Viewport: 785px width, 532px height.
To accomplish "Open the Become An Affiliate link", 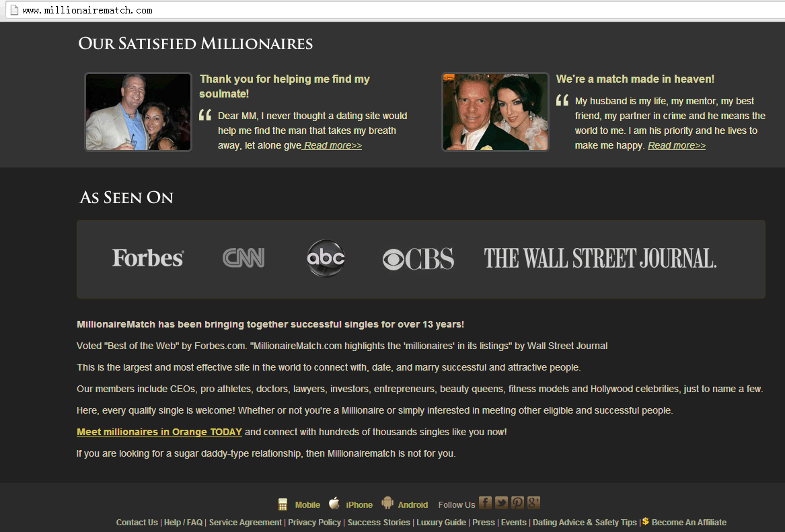I will pos(689,523).
